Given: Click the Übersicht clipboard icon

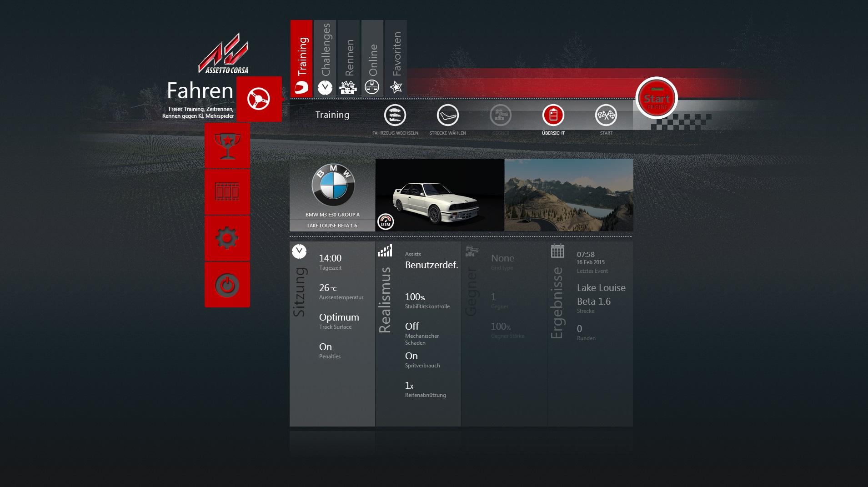Looking at the screenshot, I should [553, 115].
